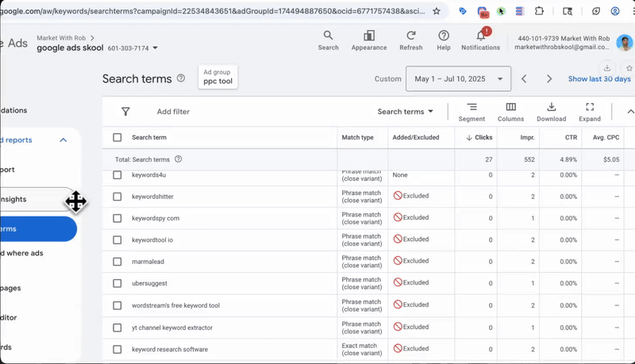Screen dimensions: 635x364
Task: Open the Columns chooser
Action: [510, 112]
